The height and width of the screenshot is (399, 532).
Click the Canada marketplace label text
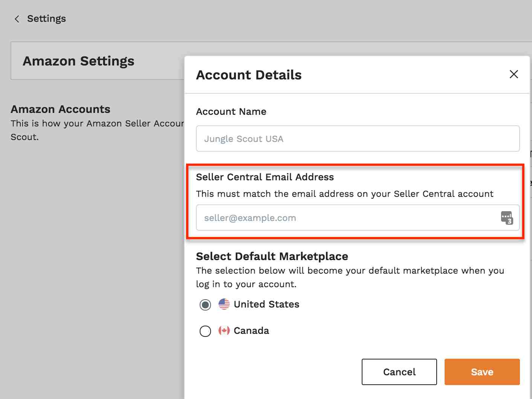point(251,331)
